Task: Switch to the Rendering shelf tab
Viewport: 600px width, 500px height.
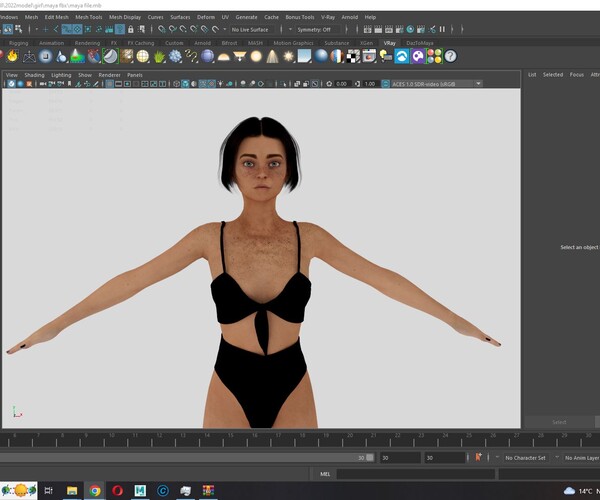Action: [87, 43]
